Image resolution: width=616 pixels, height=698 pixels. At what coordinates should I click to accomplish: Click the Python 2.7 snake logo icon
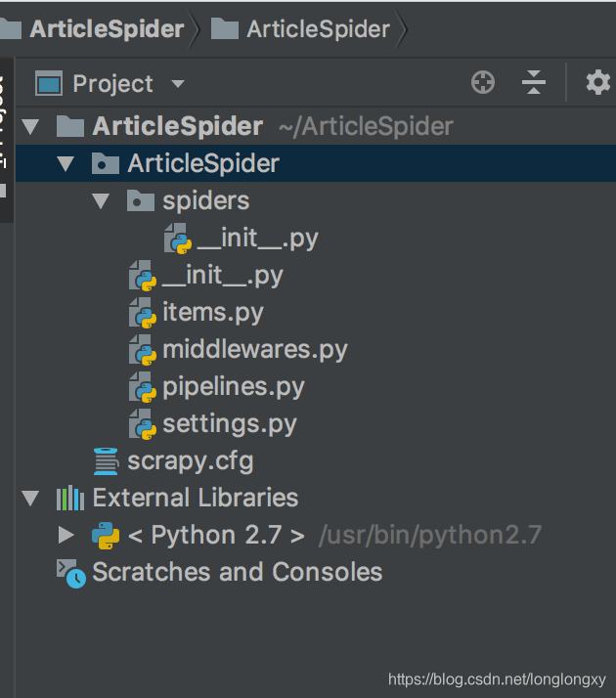pyautogui.click(x=106, y=536)
